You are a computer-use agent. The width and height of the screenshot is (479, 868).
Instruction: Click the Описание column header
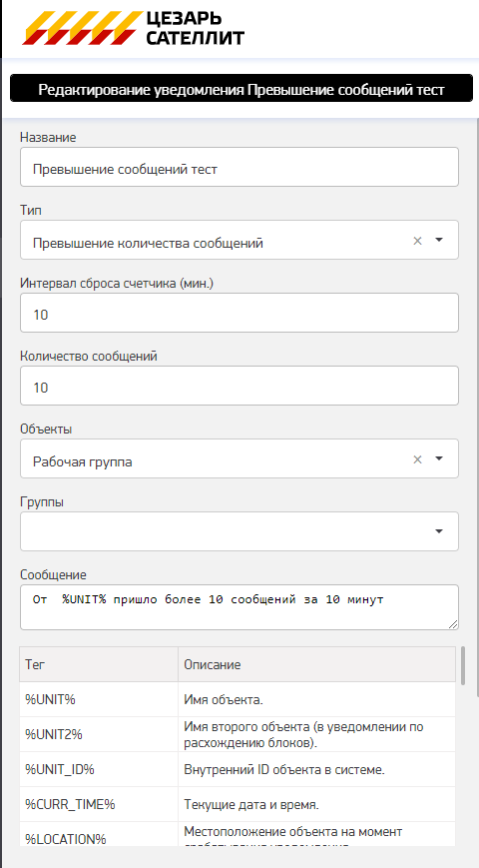coord(317,664)
